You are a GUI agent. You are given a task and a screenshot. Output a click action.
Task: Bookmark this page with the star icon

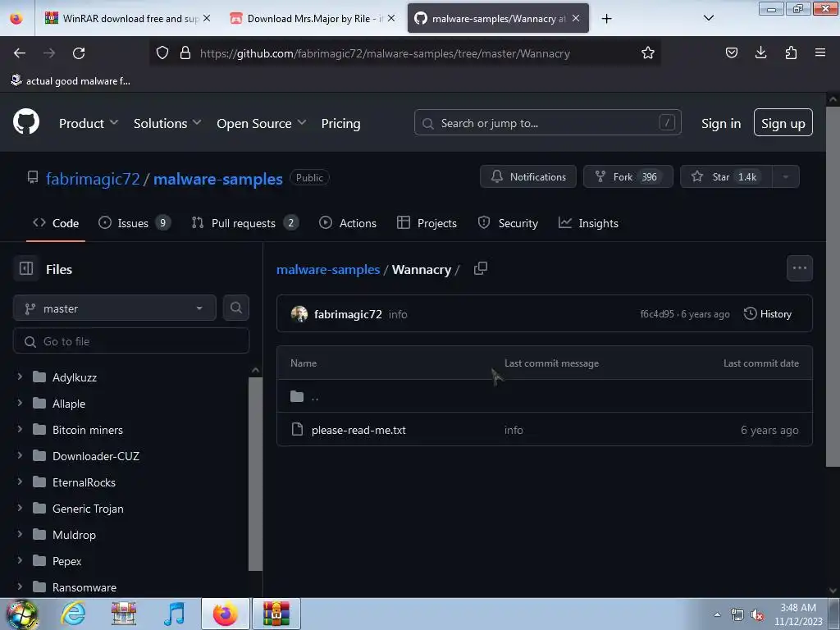[648, 52]
